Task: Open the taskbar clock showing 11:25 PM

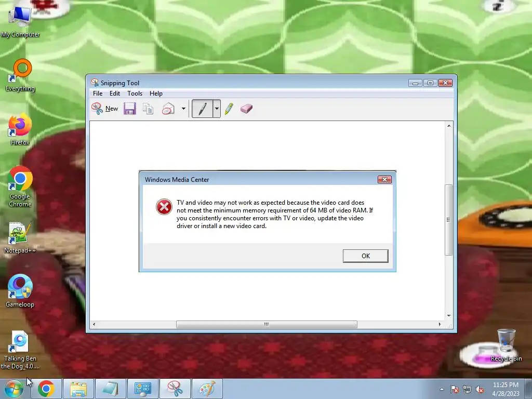Action: coord(506,389)
